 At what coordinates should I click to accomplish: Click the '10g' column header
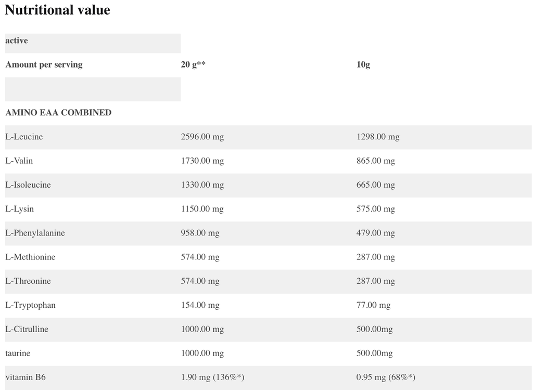tap(363, 65)
